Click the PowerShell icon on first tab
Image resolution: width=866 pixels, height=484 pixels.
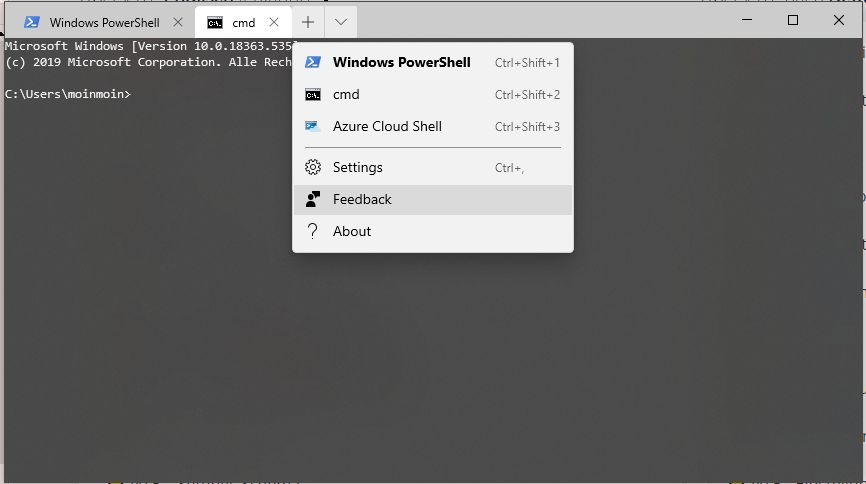31,22
